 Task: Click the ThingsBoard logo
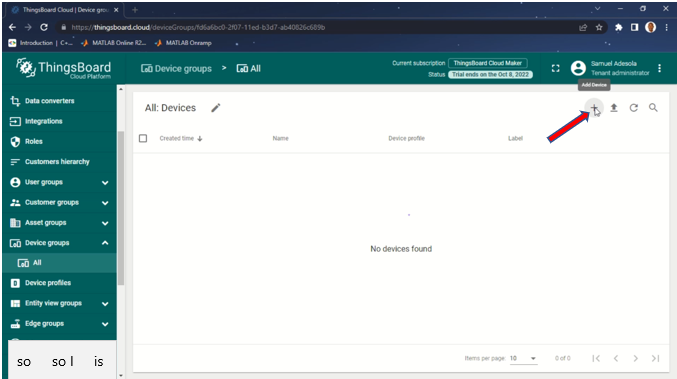tap(63, 69)
